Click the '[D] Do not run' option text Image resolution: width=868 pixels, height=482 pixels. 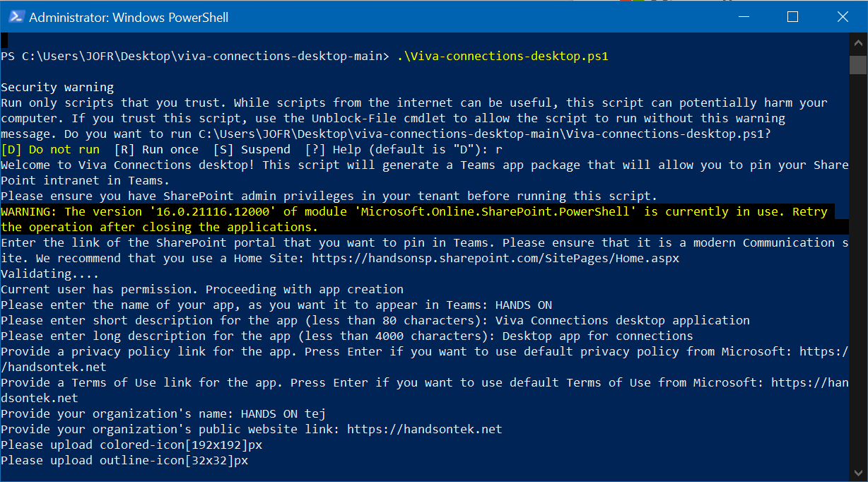(50, 149)
